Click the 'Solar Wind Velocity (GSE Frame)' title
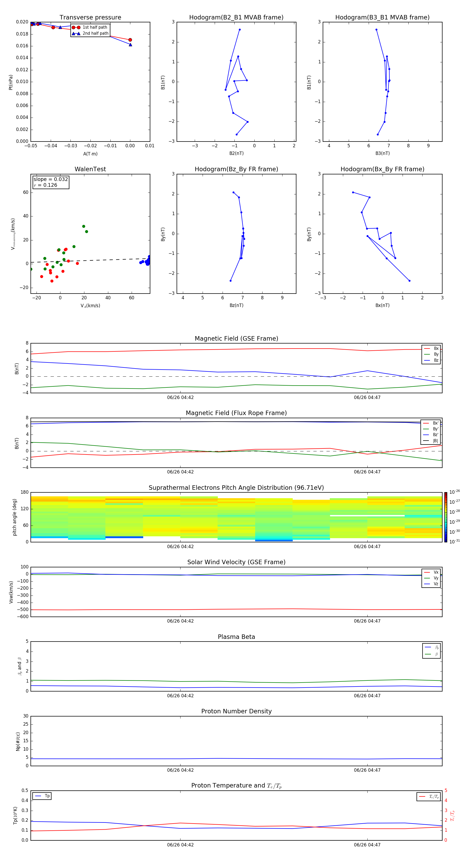This screenshot has width=473, height=868. click(x=236, y=562)
